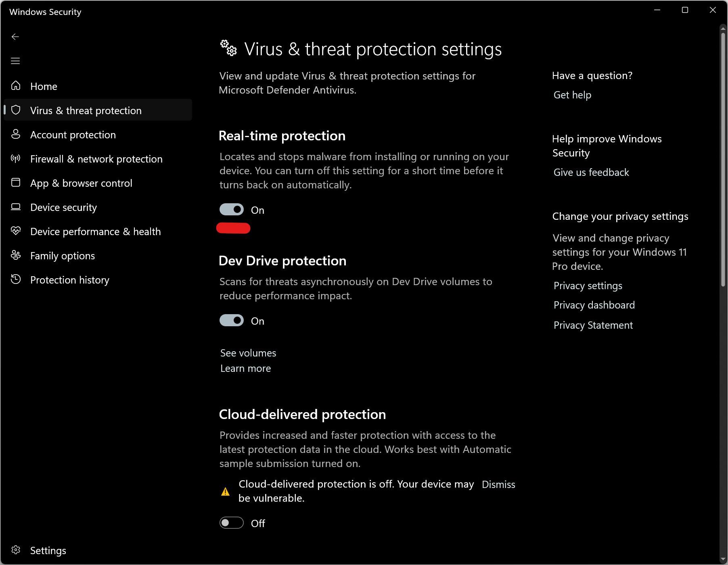Click the Protection history clock icon

pos(16,279)
